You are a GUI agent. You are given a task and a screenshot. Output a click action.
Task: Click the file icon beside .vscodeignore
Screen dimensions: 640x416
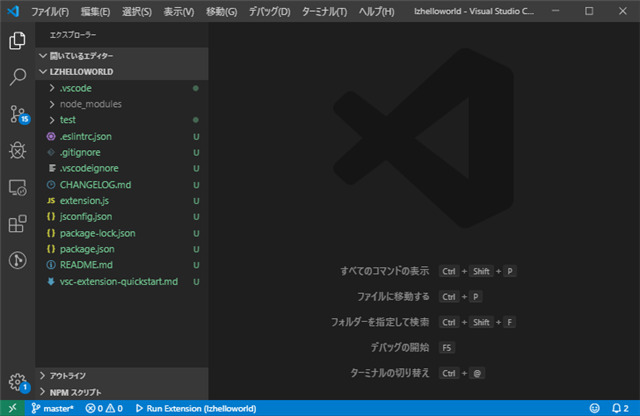coord(52,168)
